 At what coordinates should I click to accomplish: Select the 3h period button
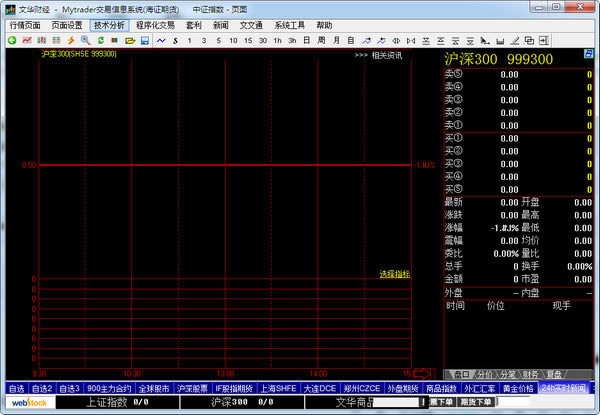coord(292,40)
